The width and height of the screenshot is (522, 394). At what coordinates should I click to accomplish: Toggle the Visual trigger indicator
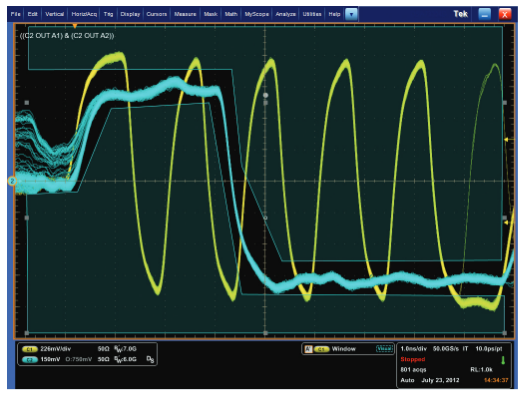click(x=384, y=349)
